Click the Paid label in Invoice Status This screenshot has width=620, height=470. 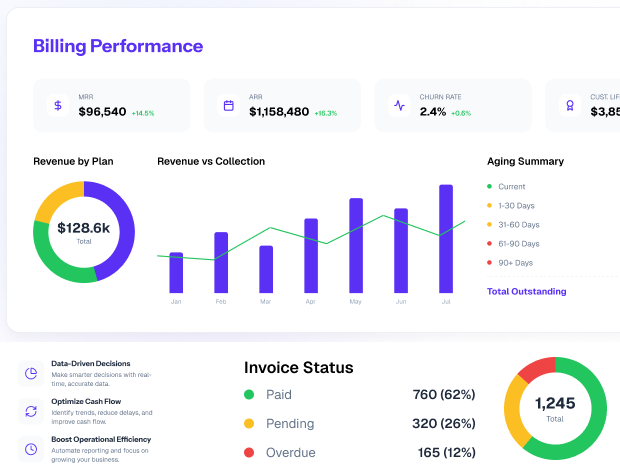click(279, 394)
